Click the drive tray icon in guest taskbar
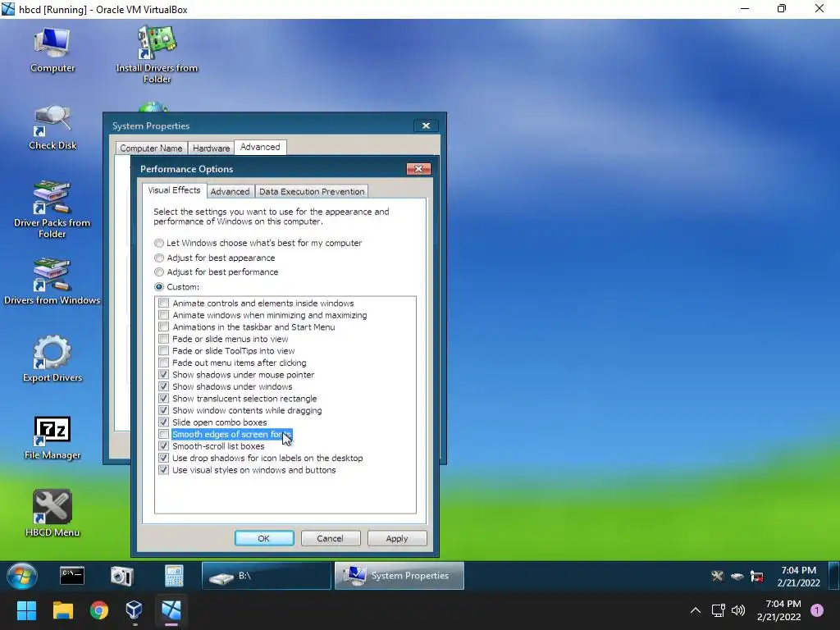This screenshot has height=630, width=840. tap(737, 577)
